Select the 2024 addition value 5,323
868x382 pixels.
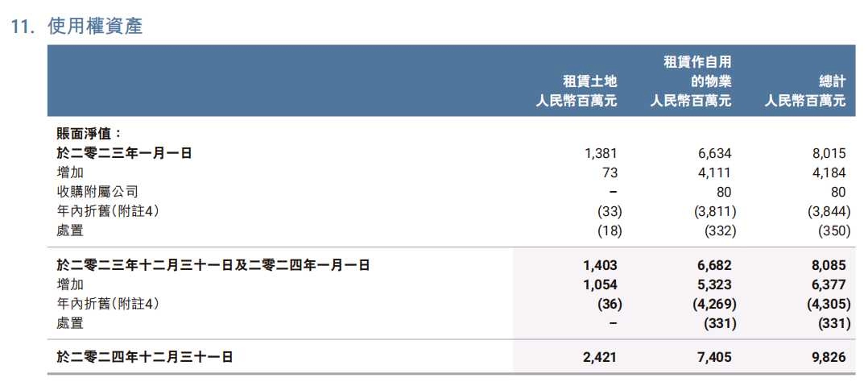coord(715,284)
